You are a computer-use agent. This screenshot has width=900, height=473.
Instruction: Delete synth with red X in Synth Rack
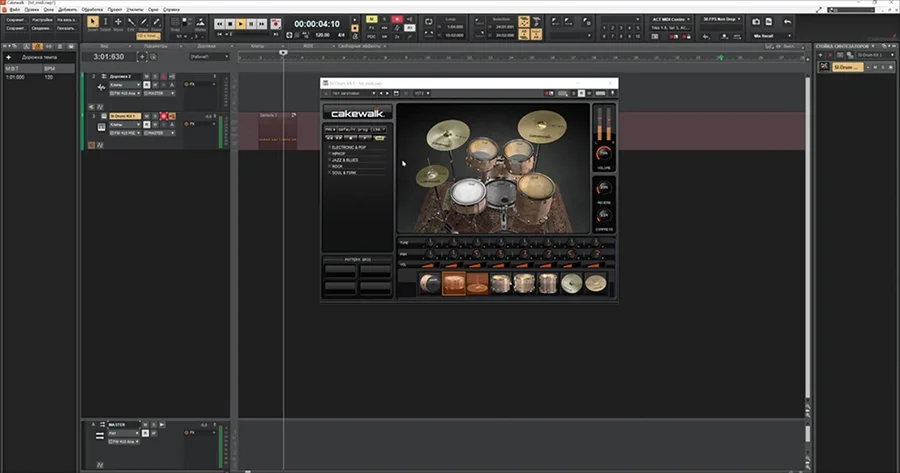[830, 55]
